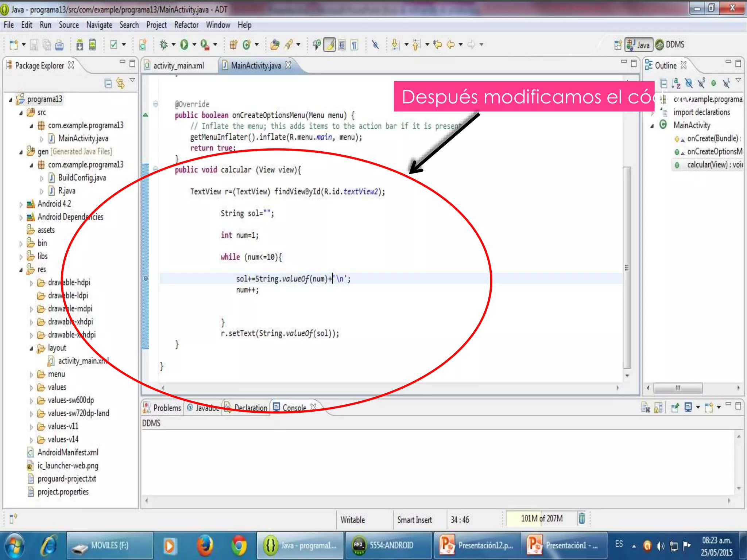Switch to the activity_main.xml editor tab
The height and width of the screenshot is (560, 747).
pyautogui.click(x=178, y=66)
